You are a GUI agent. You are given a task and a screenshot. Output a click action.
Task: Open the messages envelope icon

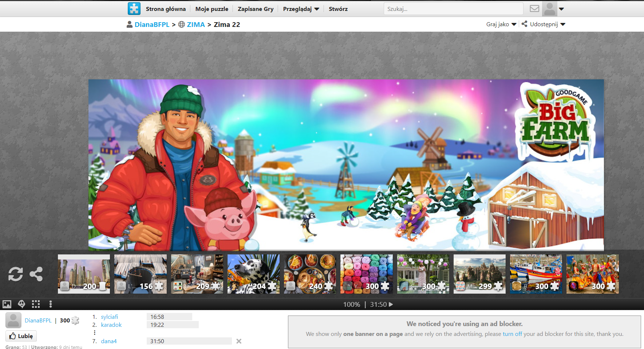(x=534, y=9)
